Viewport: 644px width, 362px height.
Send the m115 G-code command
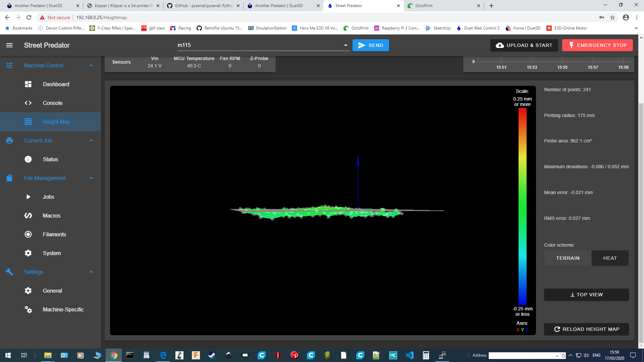click(371, 45)
